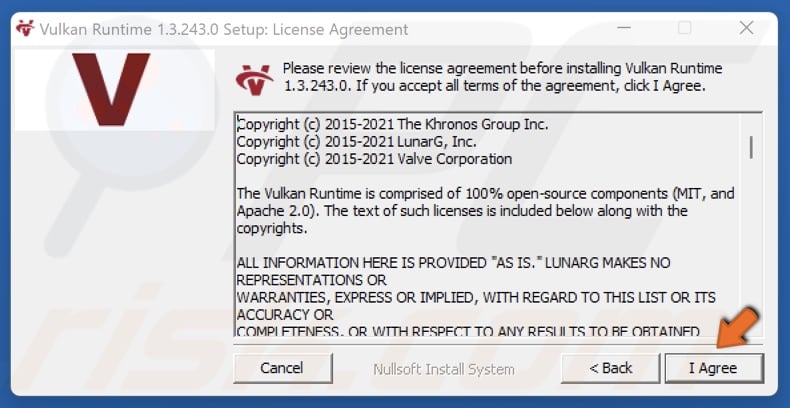This screenshot has width=790, height=408.
Task: Click the I Agree button
Action: pos(714,368)
